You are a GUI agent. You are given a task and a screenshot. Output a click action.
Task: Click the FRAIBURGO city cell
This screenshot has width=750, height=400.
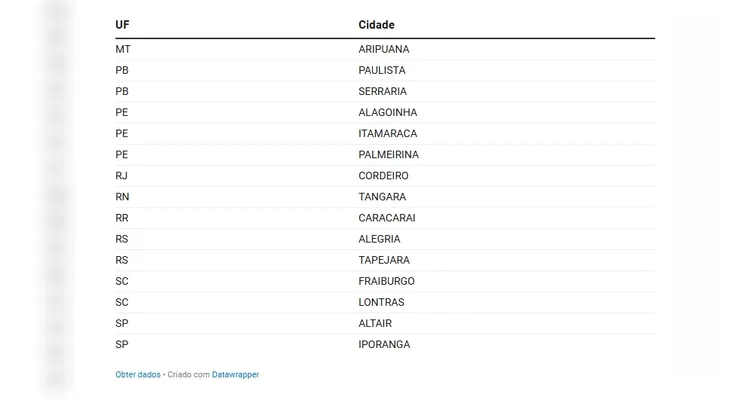point(386,281)
